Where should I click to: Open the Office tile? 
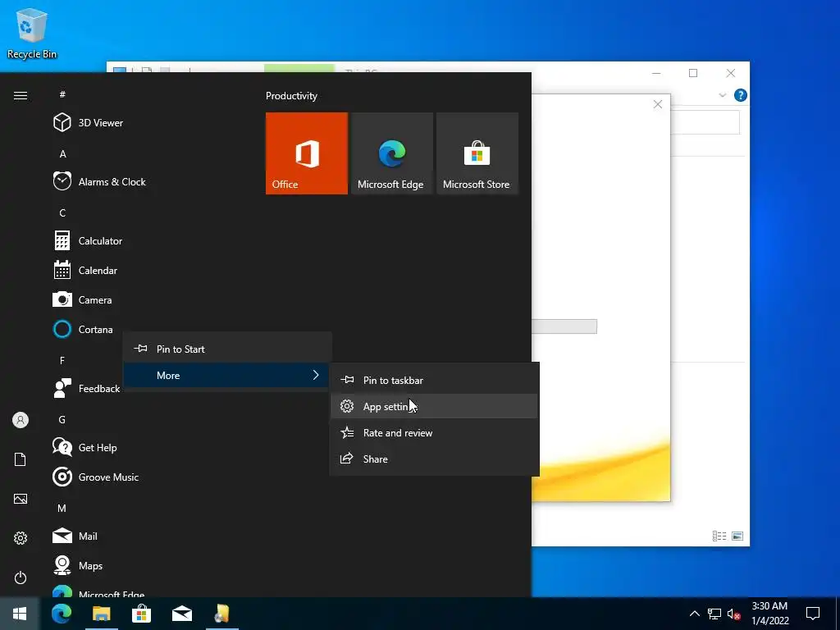[307, 153]
